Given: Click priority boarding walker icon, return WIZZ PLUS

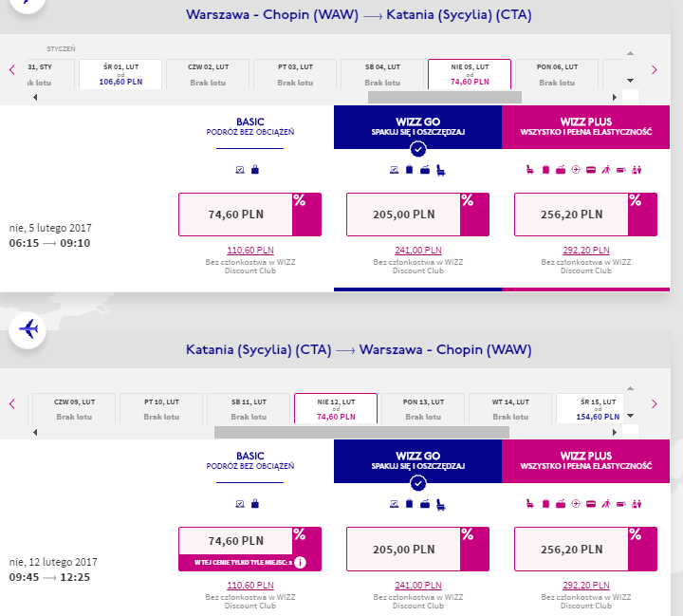Looking at the screenshot, I should point(606,503).
